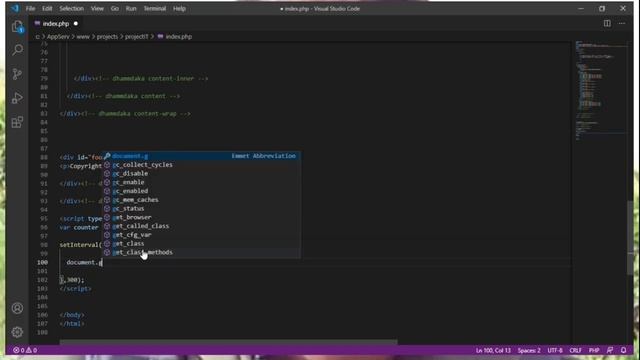The width and height of the screenshot is (640, 360).
Task: Select get_cfg_var suggestion
Action: point(201,235)
